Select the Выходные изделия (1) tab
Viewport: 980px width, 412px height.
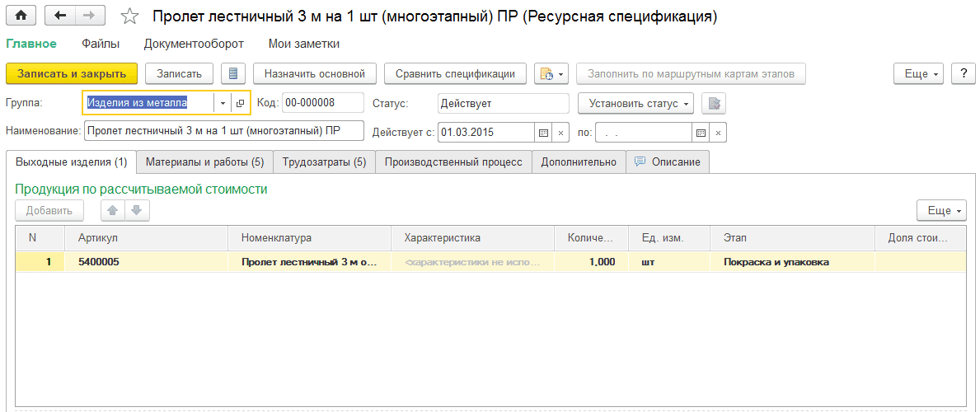(71, 162)
